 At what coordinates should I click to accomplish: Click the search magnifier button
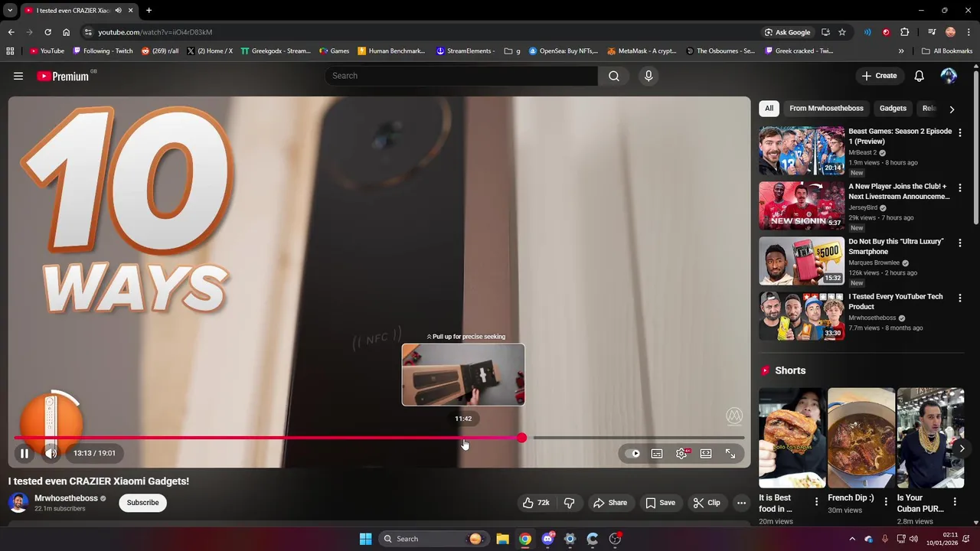(x=614, y=76)
